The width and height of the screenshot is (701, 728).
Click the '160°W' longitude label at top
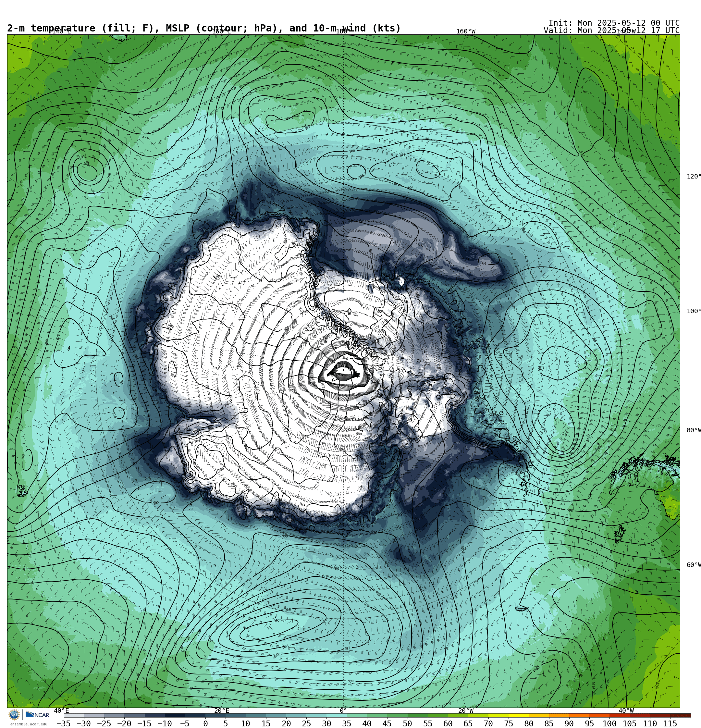point(466,31)
